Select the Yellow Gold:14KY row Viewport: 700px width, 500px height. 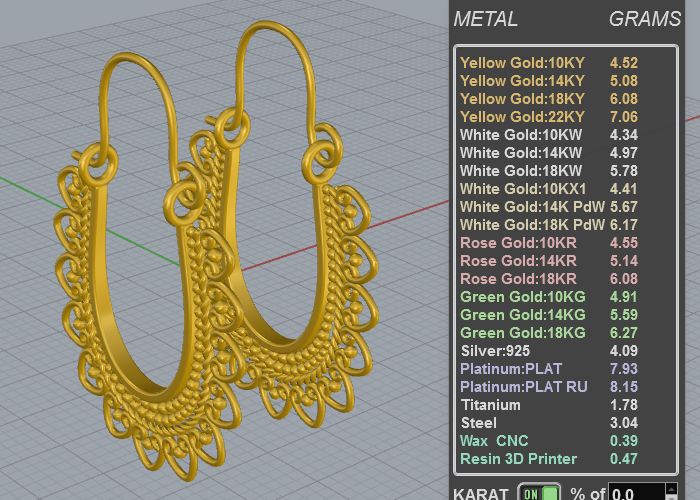(549, 81)
